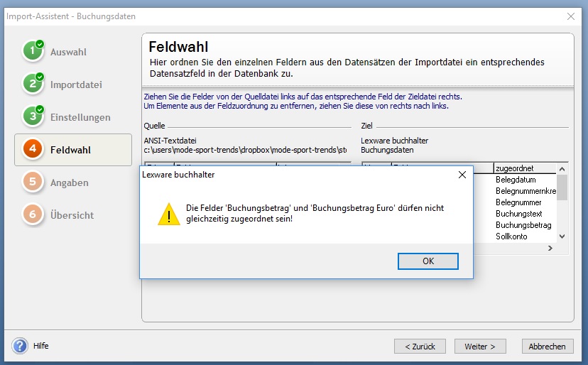This screenshot has width=588, height=365.
Task: Select Sollkonto in the assigned list
Action: (511, 236)
